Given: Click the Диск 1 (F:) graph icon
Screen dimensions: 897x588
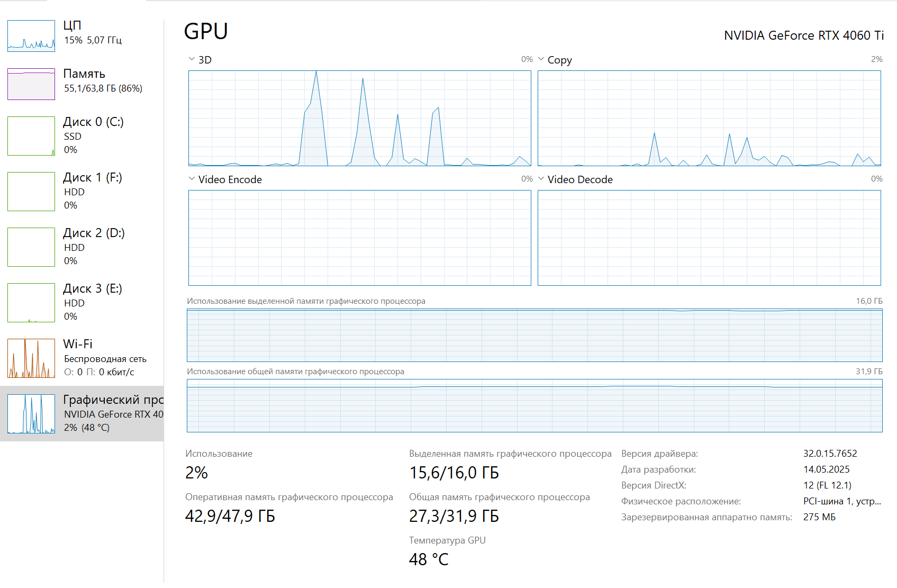Looking at the screenshot, I should [31, 192].
